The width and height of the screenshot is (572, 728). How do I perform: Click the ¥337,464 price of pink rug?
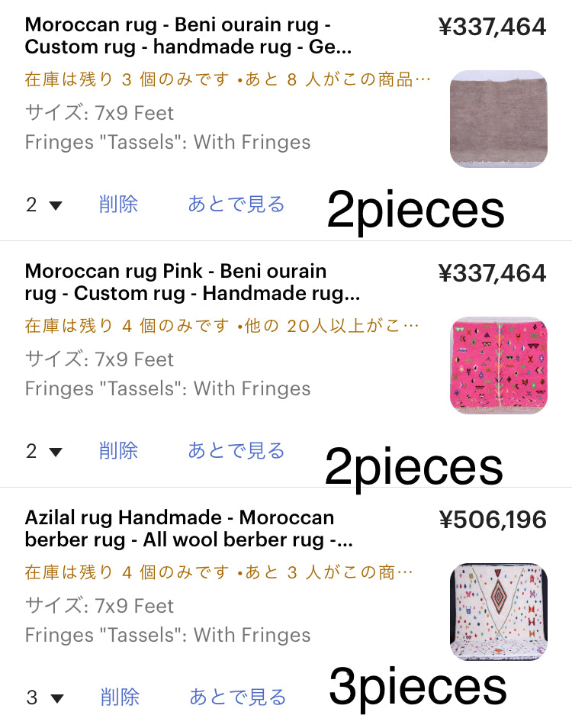[x=493, y=273]
